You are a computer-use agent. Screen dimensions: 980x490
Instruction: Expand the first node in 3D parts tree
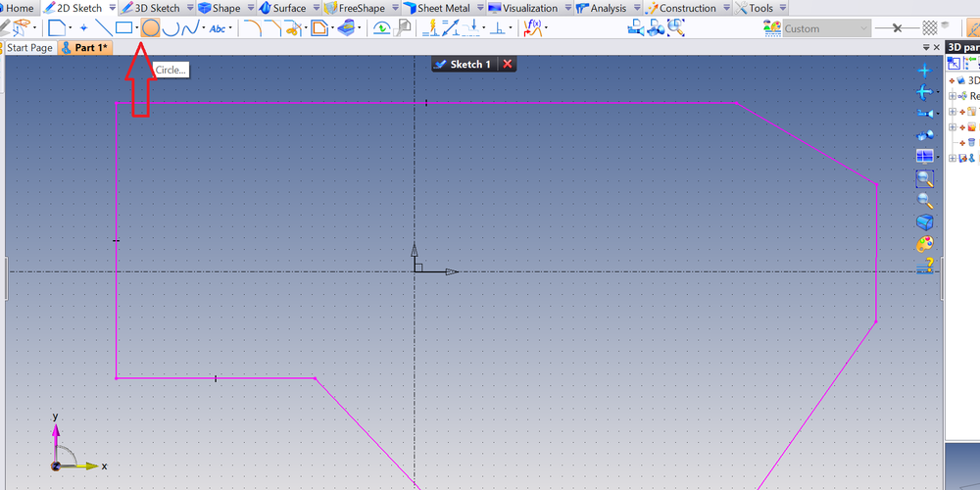[953, 96]
